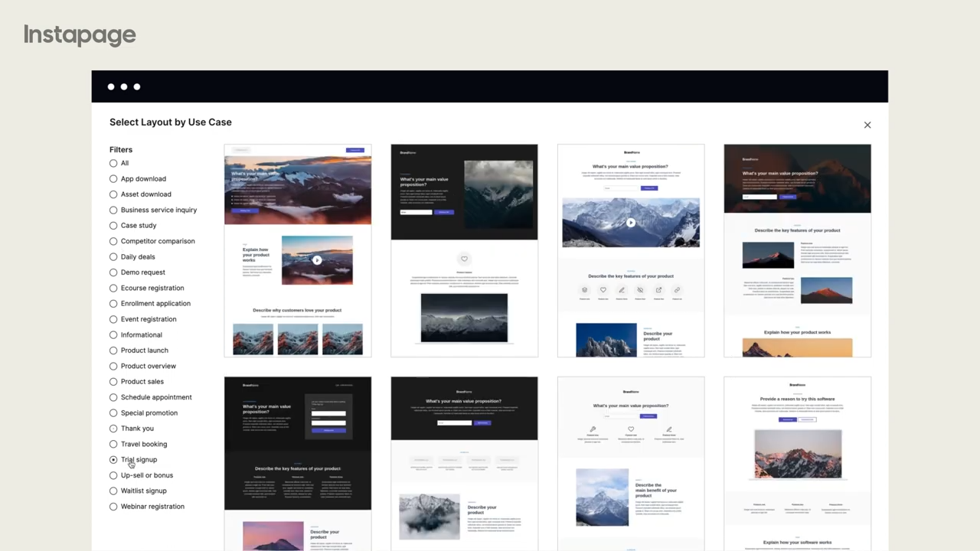
Task: Select the All filter radio button
Action: (x=113, y=163)
